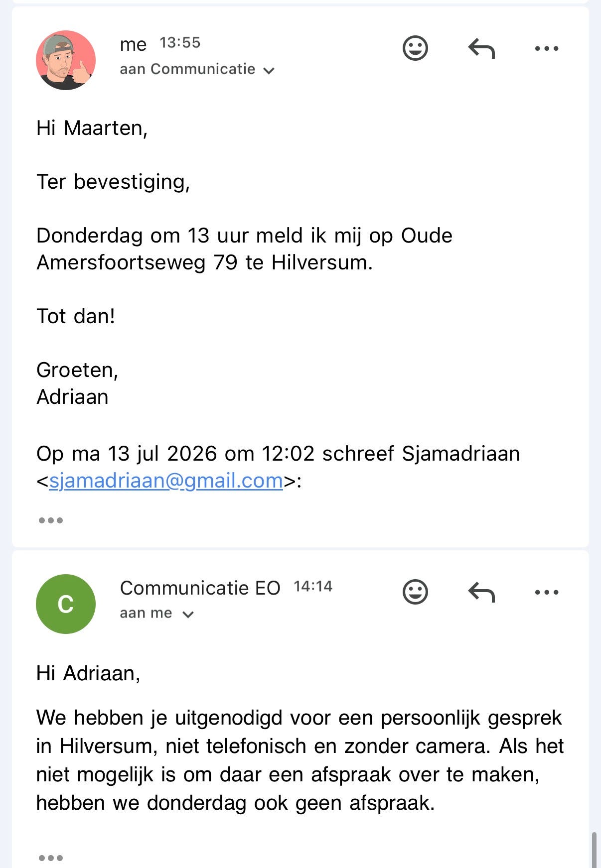The width and height of the screenshot is (601, 868).
Task: Open more options for Communicatie EO's message
Action: tap(547, 592)
